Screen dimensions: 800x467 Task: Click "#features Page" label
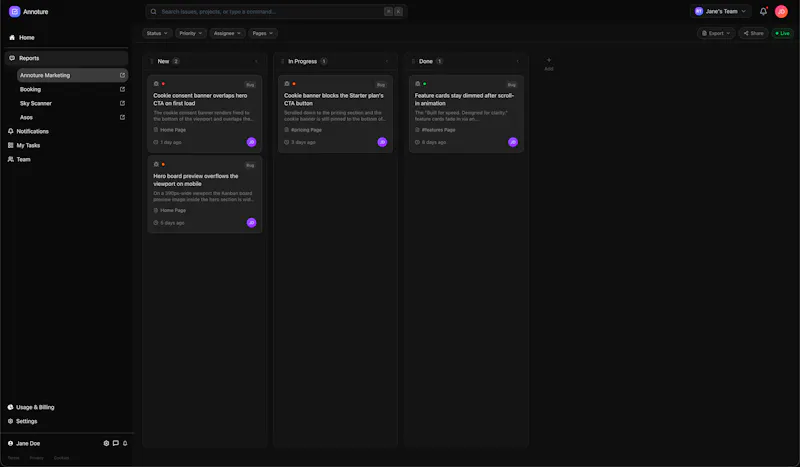tap(438, 130)
